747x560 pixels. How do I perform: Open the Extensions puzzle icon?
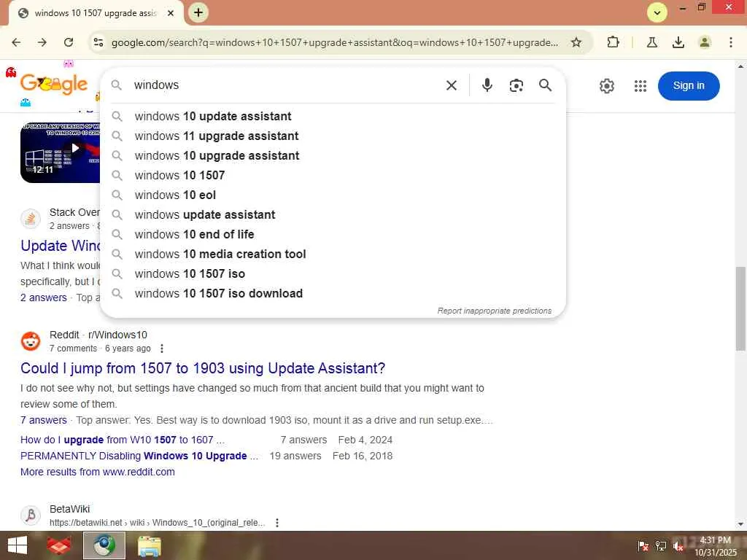613,42
